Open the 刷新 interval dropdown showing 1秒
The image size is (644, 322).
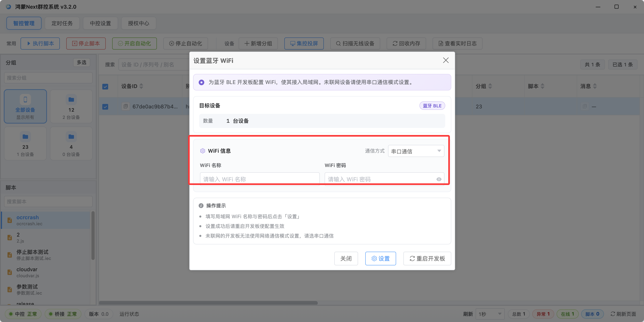pos(490,314)
